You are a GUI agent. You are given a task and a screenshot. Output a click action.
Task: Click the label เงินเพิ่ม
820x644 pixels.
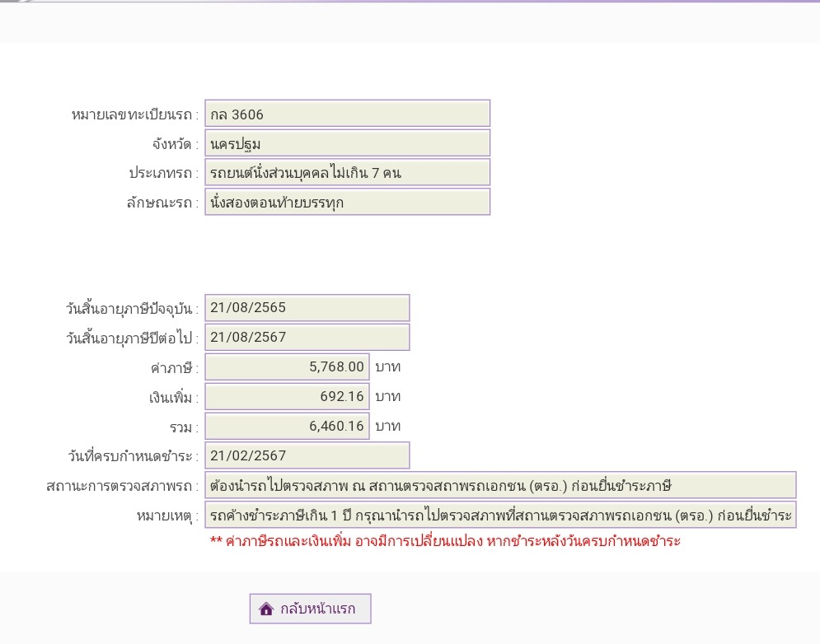coord(174,398)
